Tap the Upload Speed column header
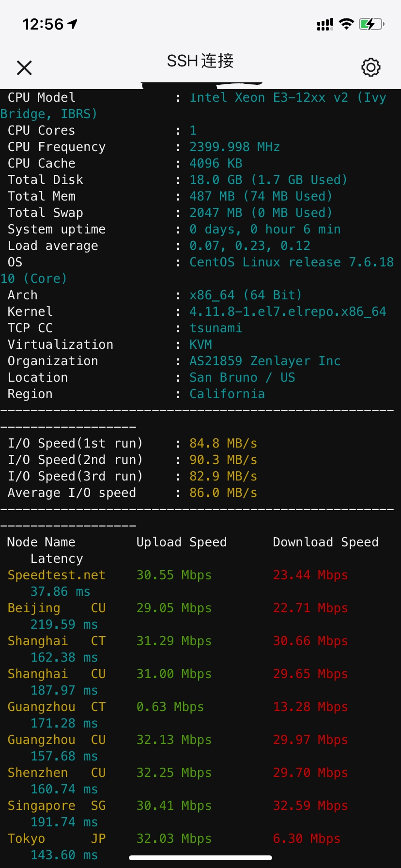 pos(182,542)
